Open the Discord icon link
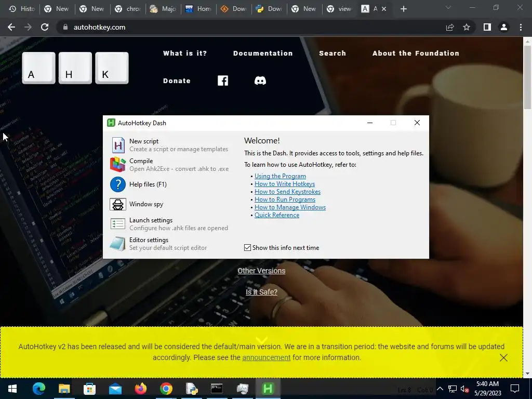 (260, 81)
